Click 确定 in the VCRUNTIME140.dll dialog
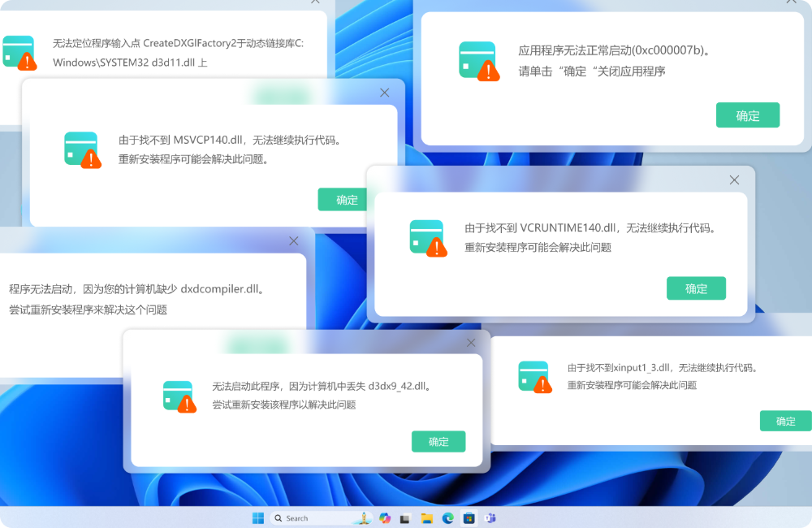The width and height of the screenshot is (812, 528). 696,288
